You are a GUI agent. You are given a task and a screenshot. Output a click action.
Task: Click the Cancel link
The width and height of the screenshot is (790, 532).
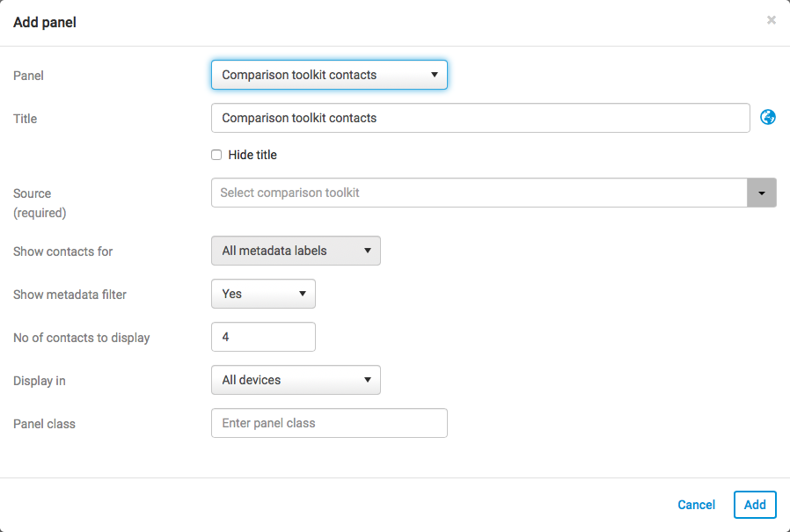[696, 505]
